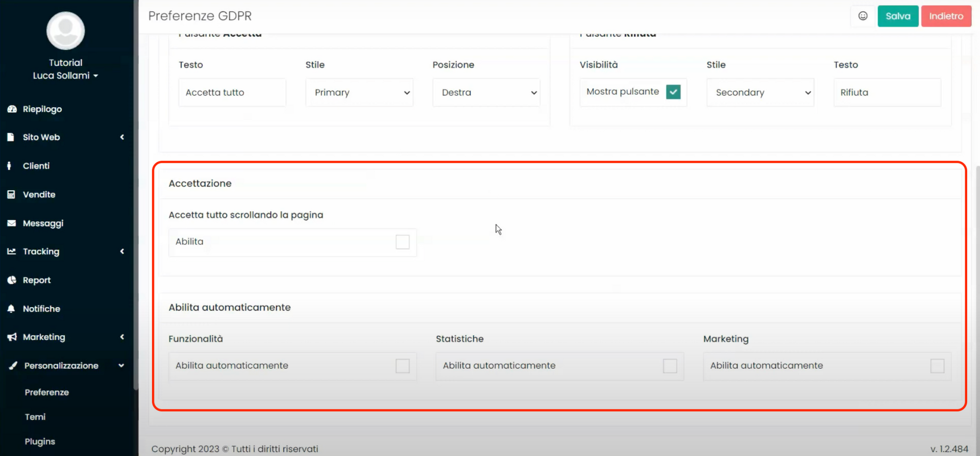Click the Statistiche field label
This screenshot has width=980, height=456.
point(459,339)
